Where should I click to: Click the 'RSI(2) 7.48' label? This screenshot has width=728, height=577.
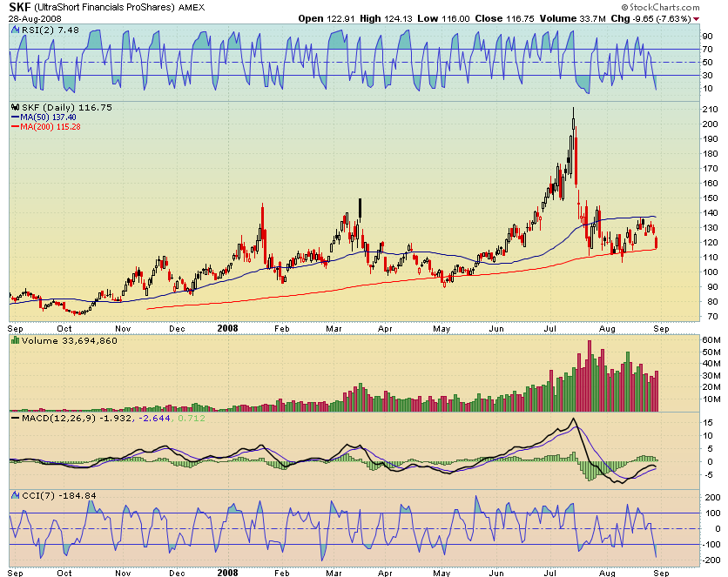[51, 30]
